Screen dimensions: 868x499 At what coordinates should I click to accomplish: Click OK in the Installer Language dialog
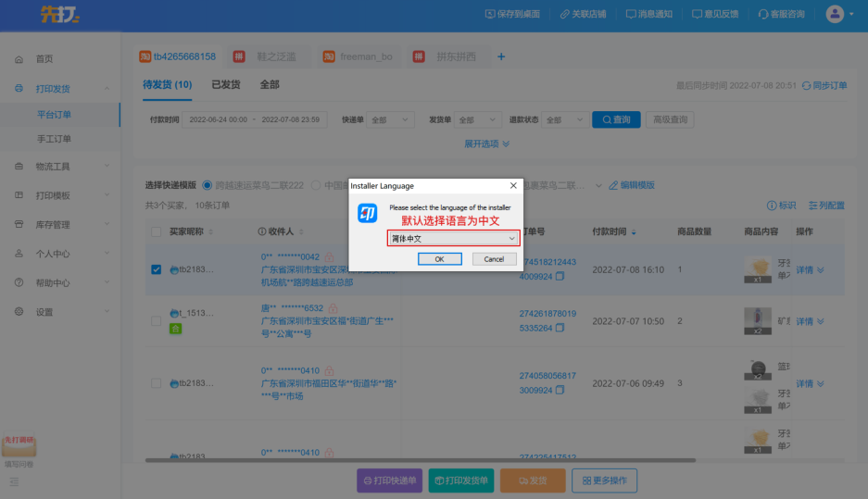click(439, 259)
